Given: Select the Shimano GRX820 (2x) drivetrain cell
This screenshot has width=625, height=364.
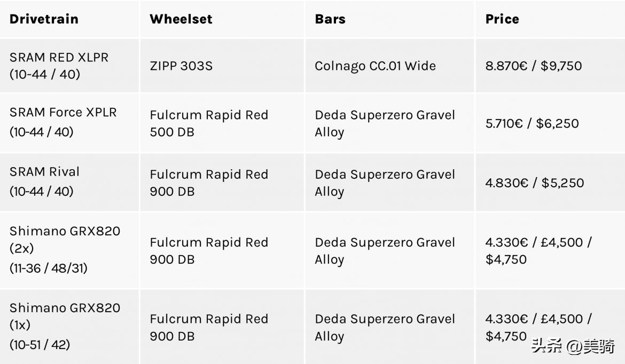Looking at the screenshot, I should tap(65, 249).
